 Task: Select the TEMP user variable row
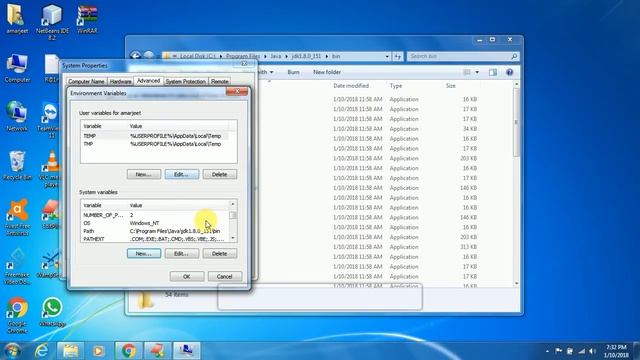pos(155,136)
